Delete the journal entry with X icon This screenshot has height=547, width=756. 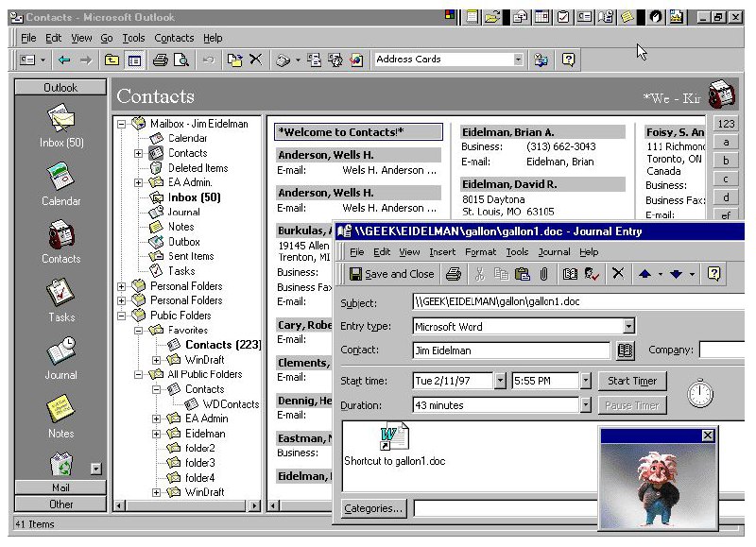click(x=617, y=274)
